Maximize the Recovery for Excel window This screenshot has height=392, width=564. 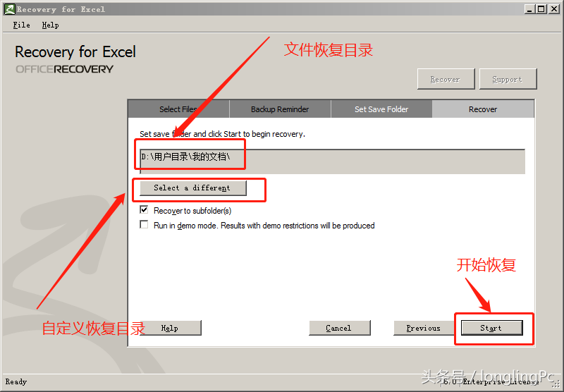point(541,9)
